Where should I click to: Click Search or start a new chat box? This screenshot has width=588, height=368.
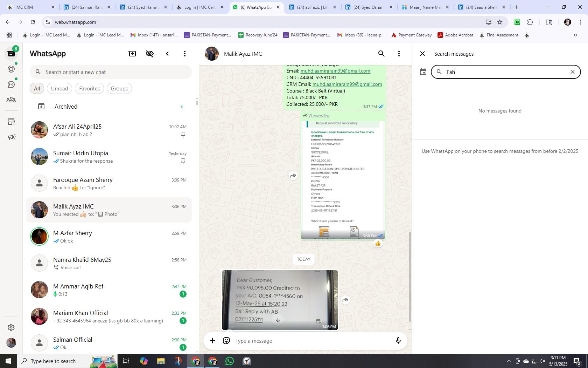tap(111, 72)
